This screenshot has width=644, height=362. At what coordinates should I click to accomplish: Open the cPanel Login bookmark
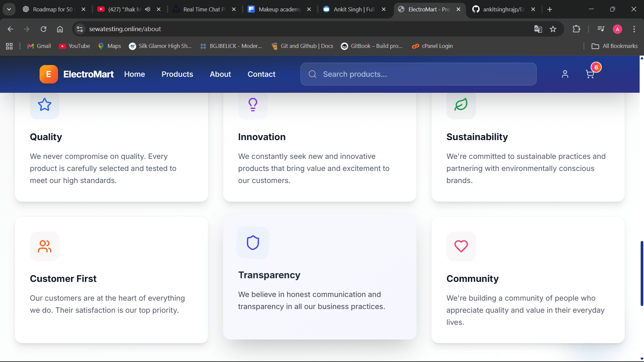pos(432,46)
